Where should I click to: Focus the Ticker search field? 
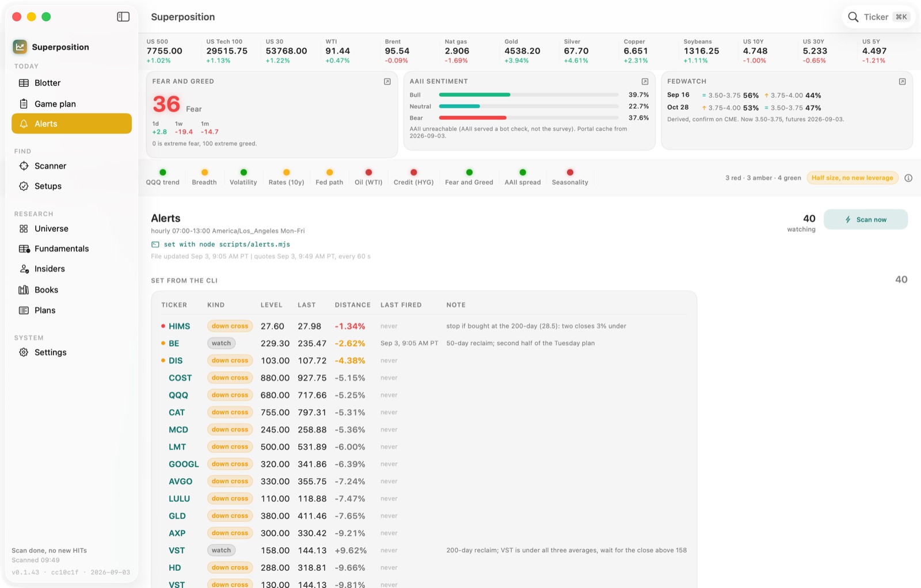click(x=878, y=17)
